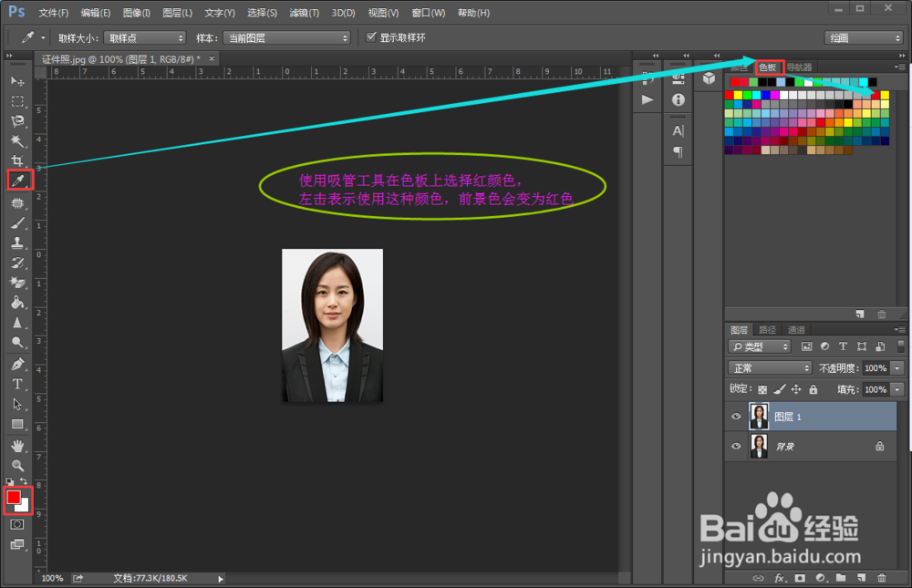Open the 3D cube panel icon
Image resolution: width=912 pixels, height=588 pixels.
[x=709, y=77]
